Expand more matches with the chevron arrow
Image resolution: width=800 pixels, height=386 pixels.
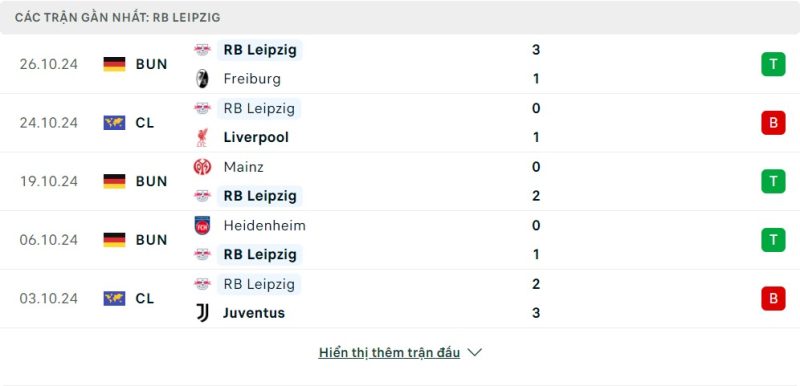click(474, 352)
